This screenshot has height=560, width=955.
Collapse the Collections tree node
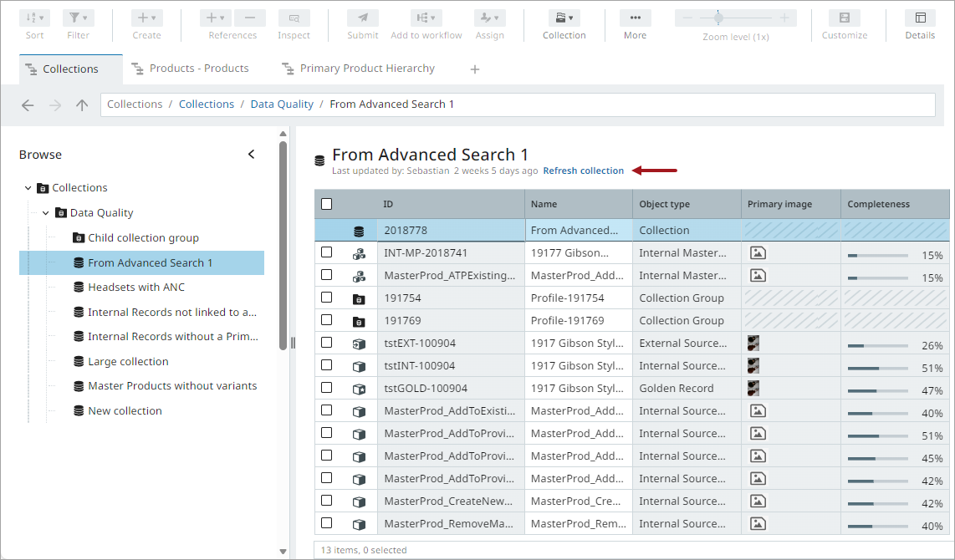point(28,188)
